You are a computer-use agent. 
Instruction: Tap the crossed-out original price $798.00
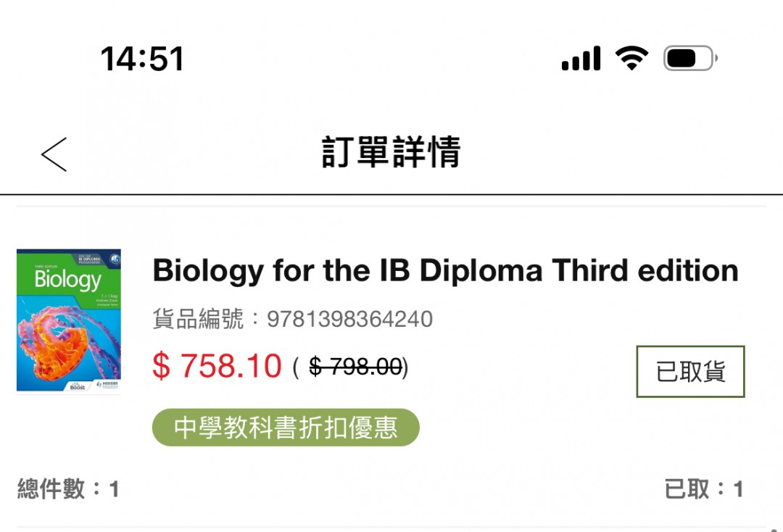pyautogui.click(x=355, y=367)
